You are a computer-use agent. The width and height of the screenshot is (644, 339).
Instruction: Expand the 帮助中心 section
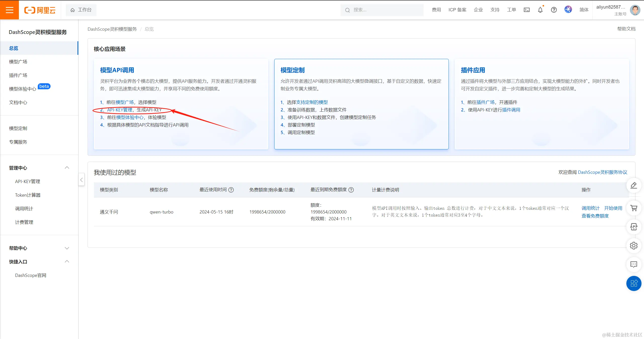tap(67, 248)
